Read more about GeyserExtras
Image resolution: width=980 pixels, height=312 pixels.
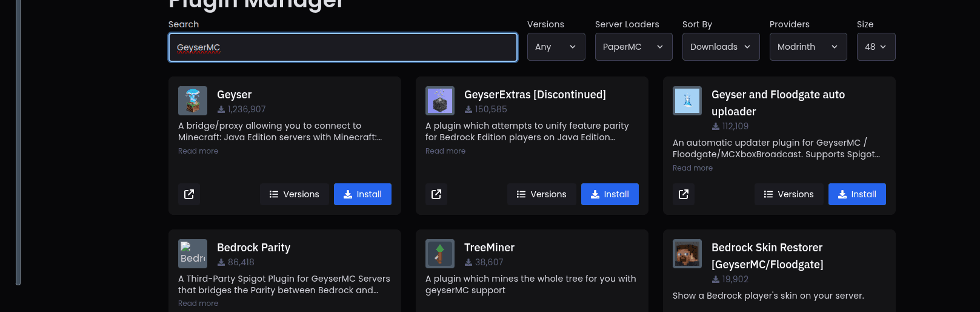click(x=445, y=151)
